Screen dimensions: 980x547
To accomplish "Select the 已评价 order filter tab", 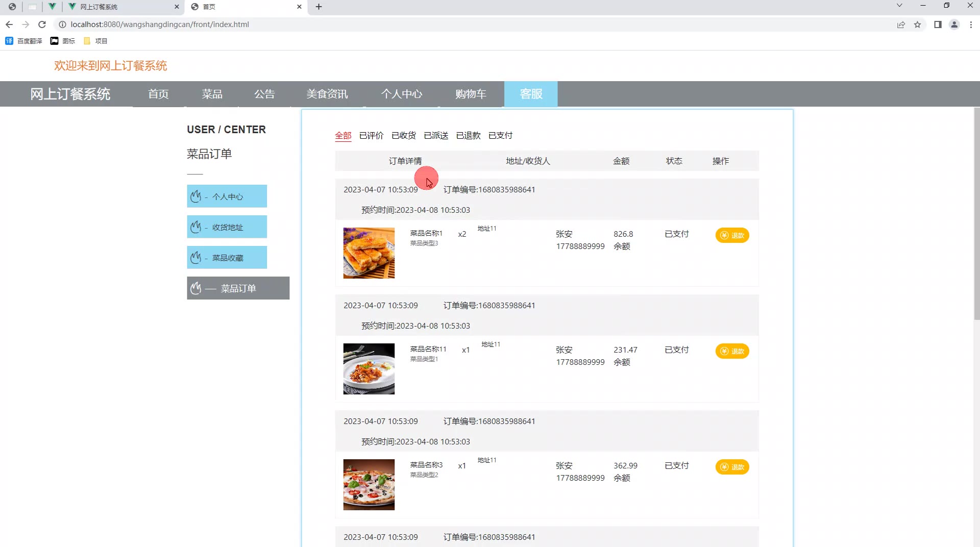I will tap(371, 136).
